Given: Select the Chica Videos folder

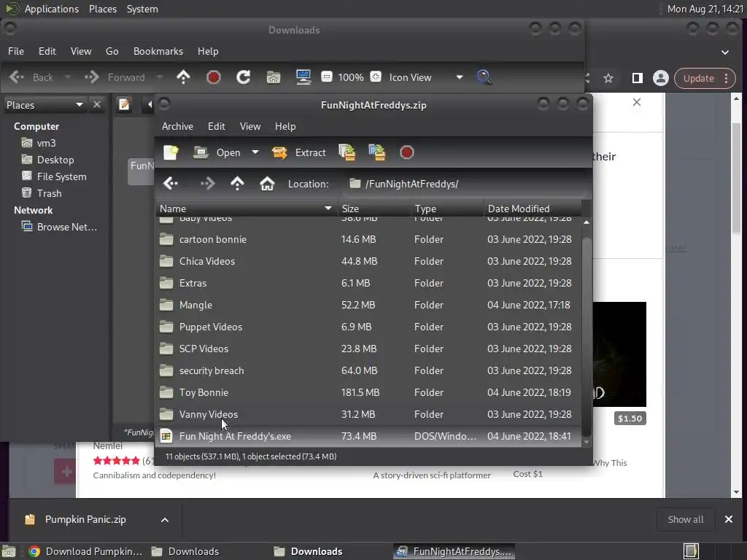Looking at the screenshot, I should pos(368,262).
